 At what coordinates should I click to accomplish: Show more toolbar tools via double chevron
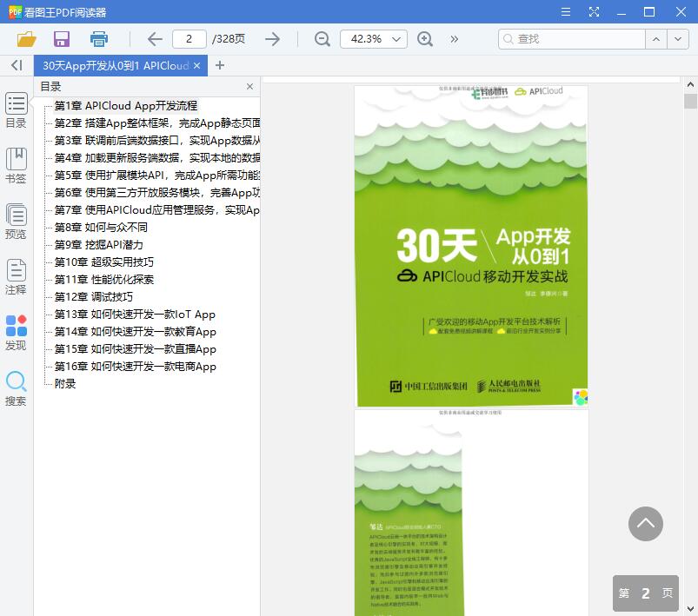[454, 39]
